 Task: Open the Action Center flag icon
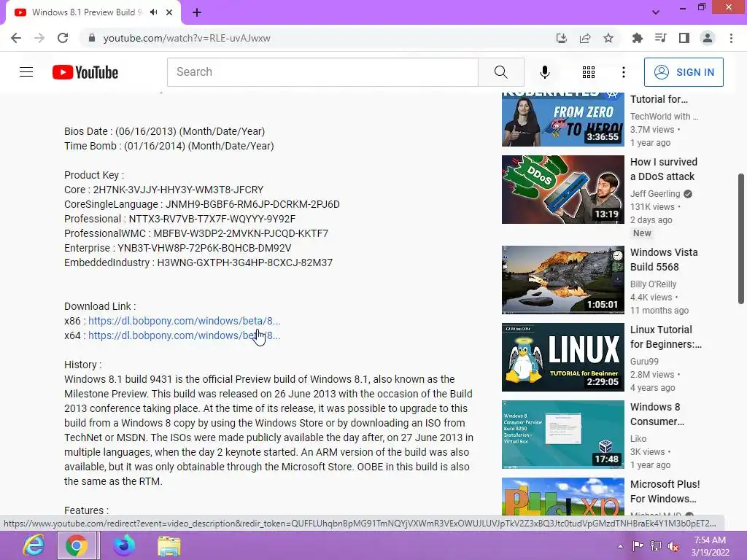point(638,546)
